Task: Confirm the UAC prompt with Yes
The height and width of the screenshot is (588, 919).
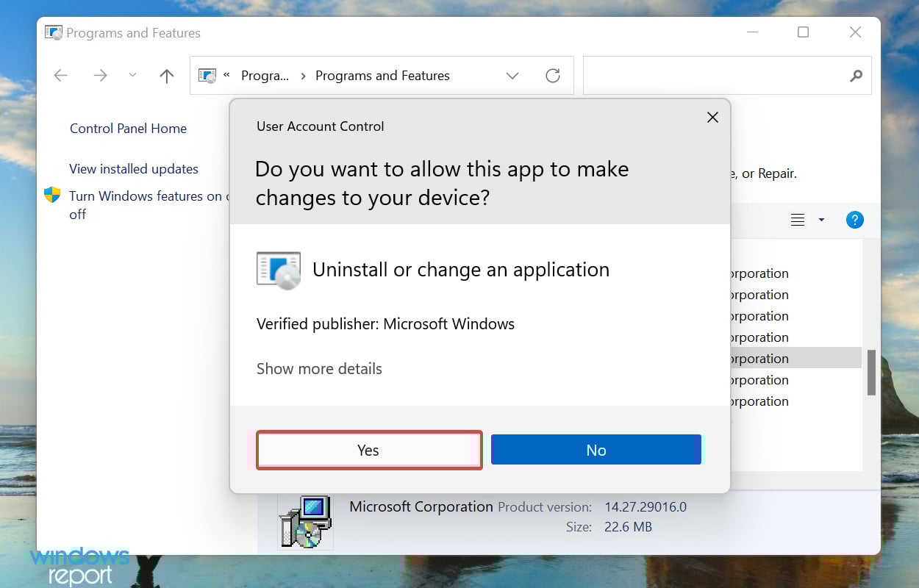Action: 369,450
